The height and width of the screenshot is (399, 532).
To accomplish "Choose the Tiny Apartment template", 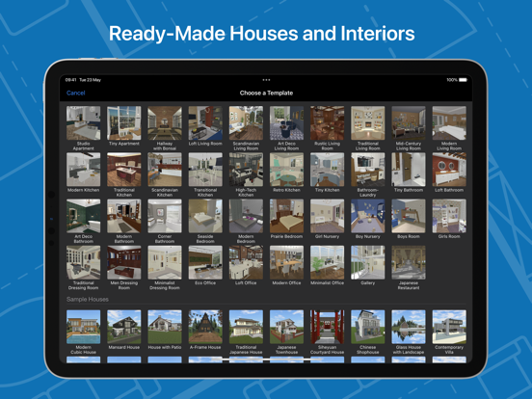I will 124,122.
